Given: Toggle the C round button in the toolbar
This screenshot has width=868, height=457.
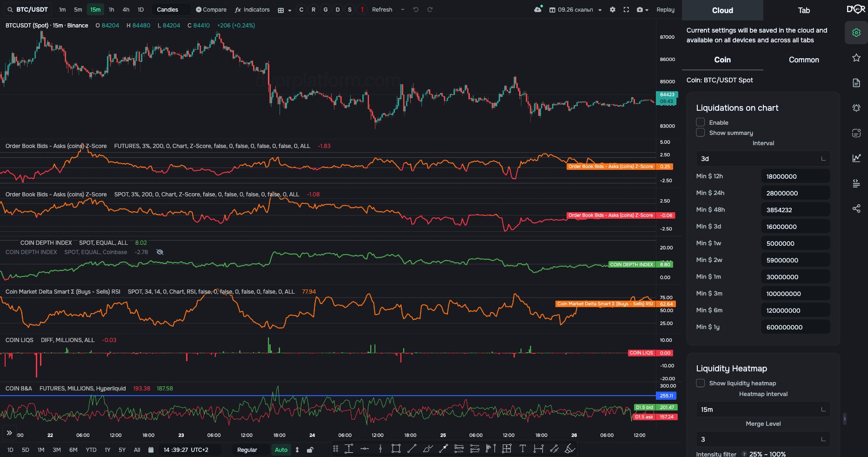Looking at the screenshot, I should [x=301, y=9].
